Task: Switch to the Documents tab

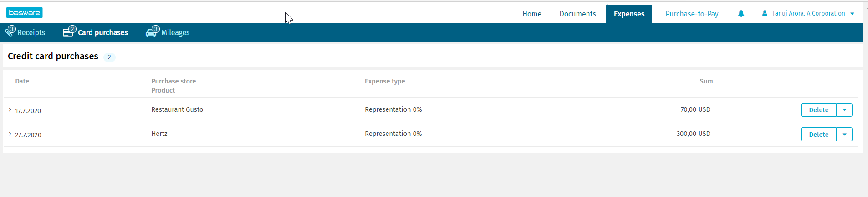Action: pyautogui.click(x=577, y=14)
